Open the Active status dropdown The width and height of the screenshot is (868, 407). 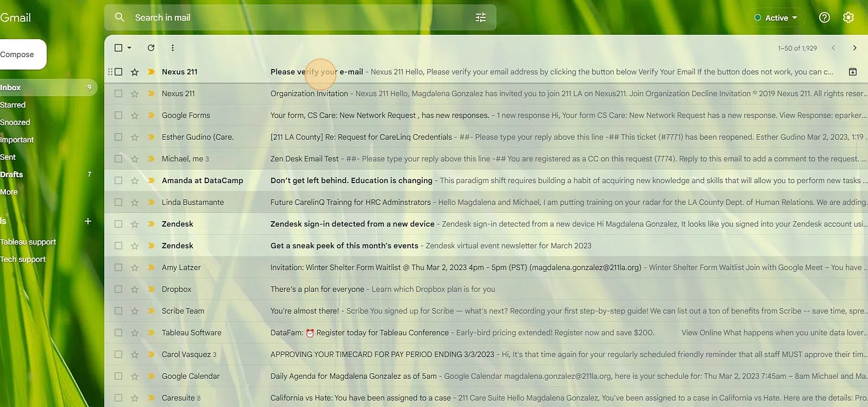[x=776, y=18]
